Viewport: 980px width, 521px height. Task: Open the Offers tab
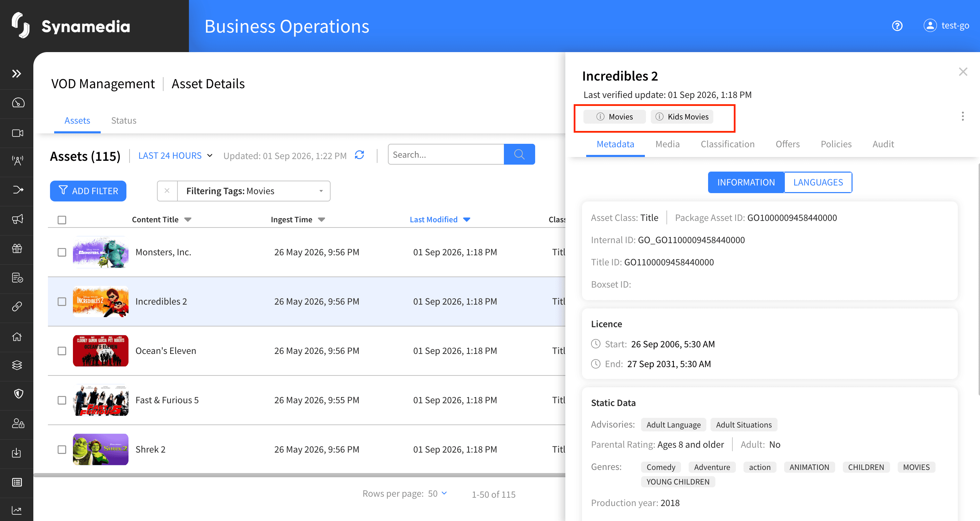788,144
